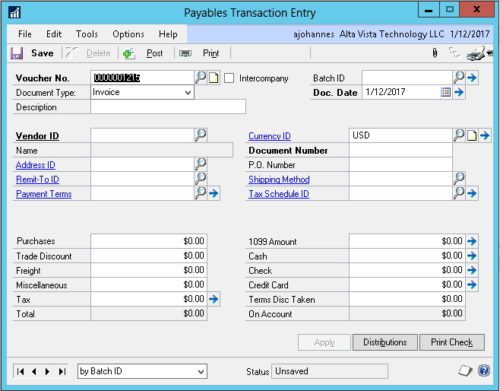Click Delete in the toolbar
This screenshot has width=500, height=391.
coord(88,53)
